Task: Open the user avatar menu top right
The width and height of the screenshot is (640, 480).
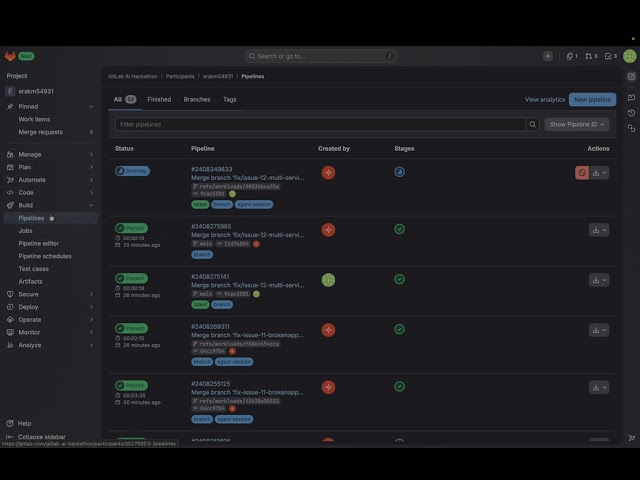Action: [630, 56]
